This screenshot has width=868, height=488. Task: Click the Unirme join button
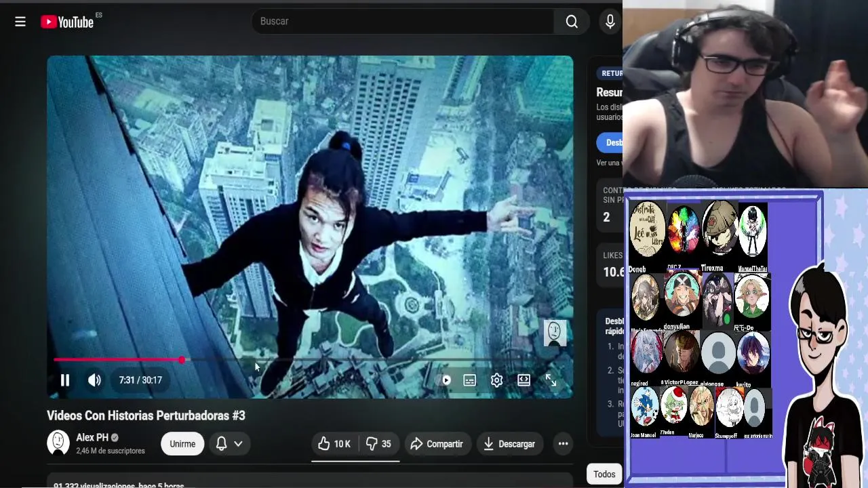click(x=182, y=444)
